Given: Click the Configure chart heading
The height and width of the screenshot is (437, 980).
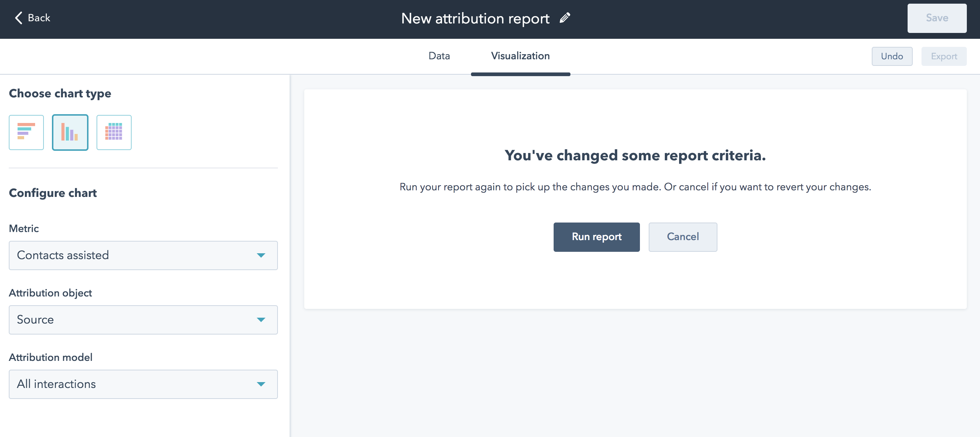Looking at the screenshot, I should (x=53, y=193).
